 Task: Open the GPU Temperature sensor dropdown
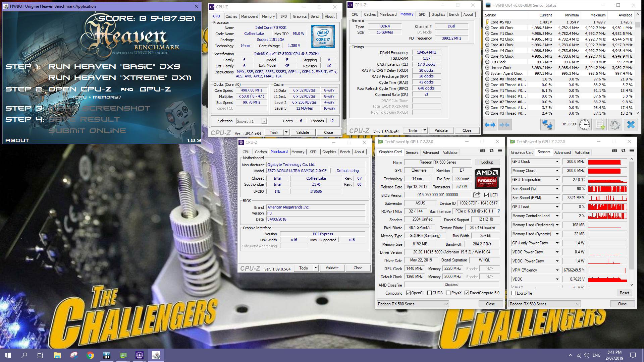557,180
